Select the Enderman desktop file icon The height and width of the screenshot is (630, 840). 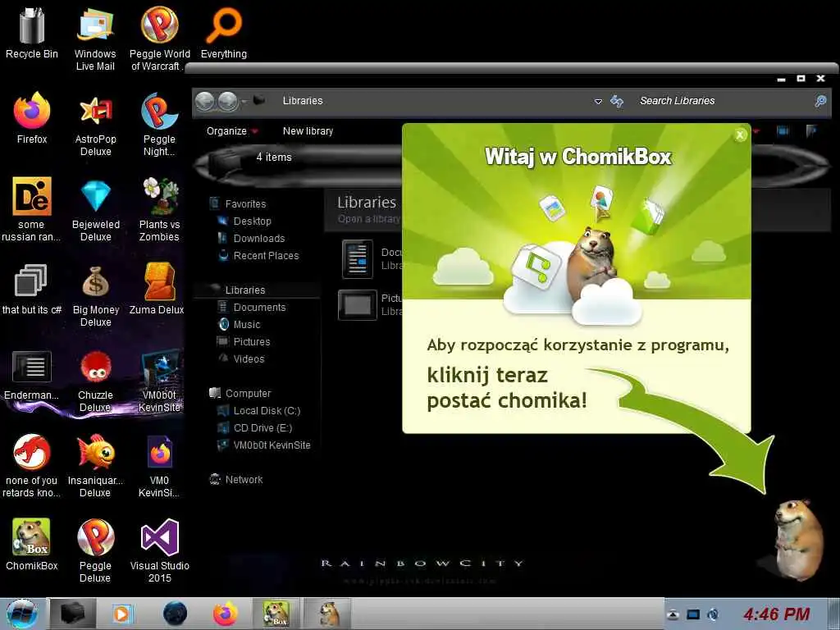pyautogui.click(x=32, y=375)
